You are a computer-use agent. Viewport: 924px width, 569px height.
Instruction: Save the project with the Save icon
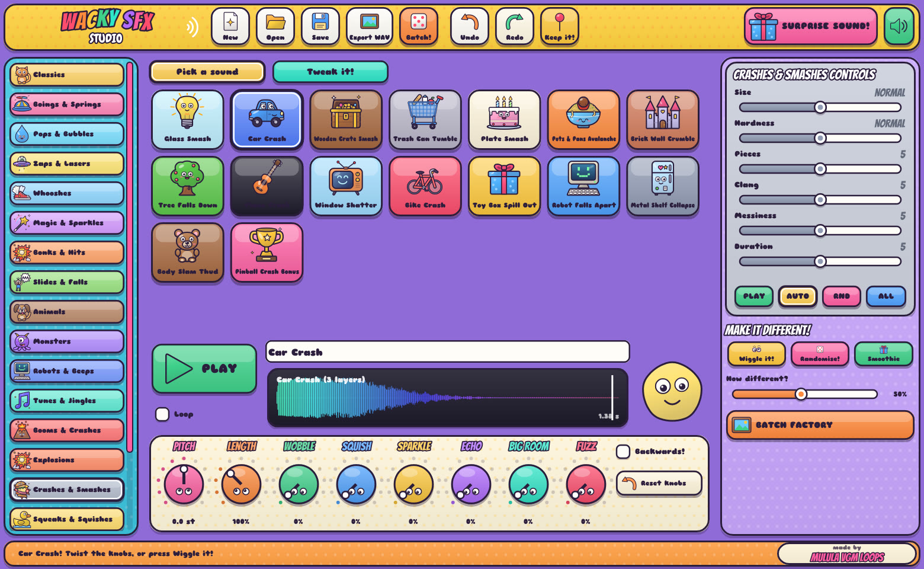tap(320, 26)
